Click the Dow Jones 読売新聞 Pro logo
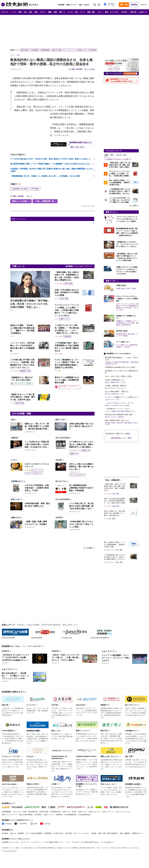This screenshot has height=868, width=149. (104, 632)
